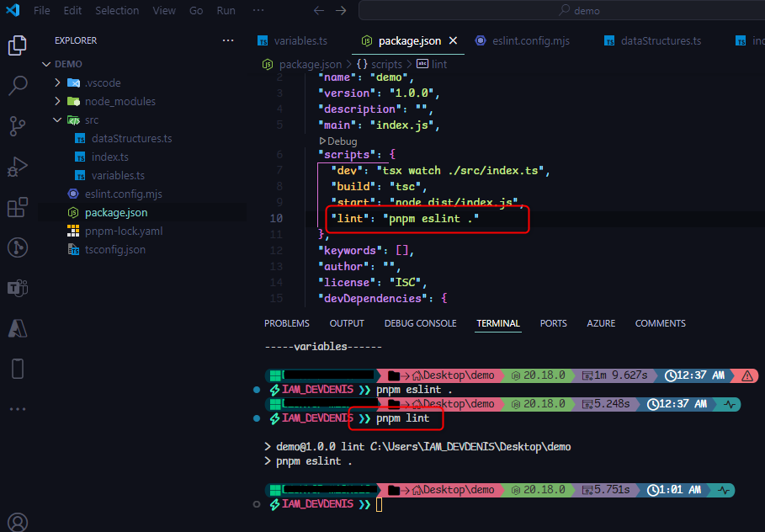This screenshot has height=532, width=765.
Task: Click the EXPLORER sidebar title
Action: (76, 40)
